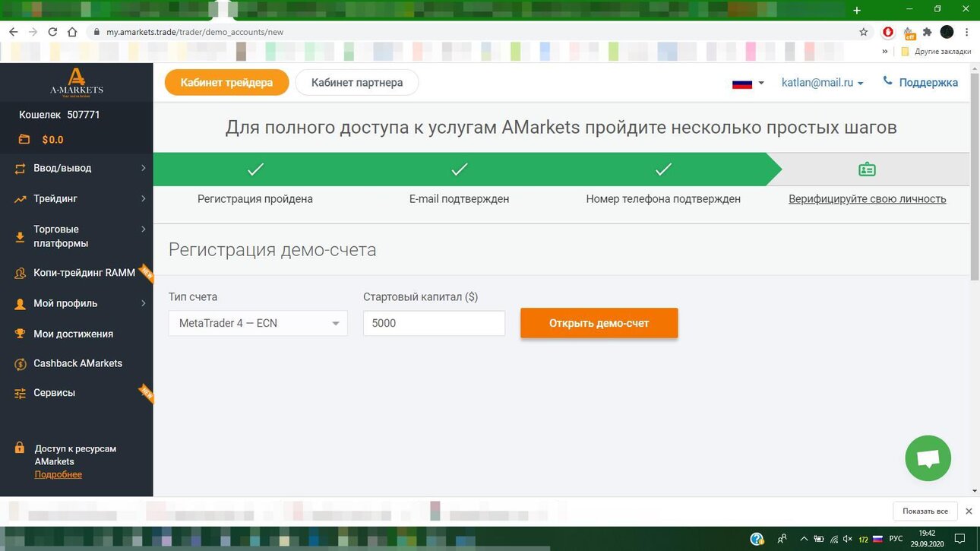Image resolution: width=980 pixels, height=551 pixels.
Task: Go back to the previous page
Action: tap(13, 32)
